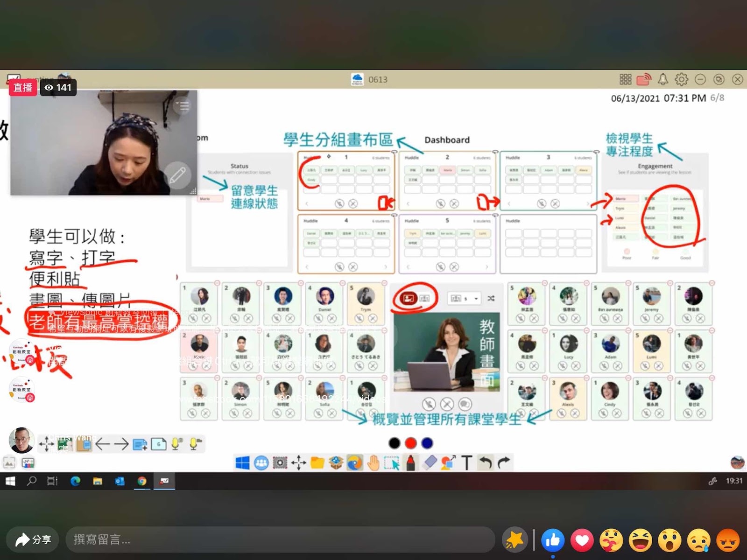Click Huddle 4 left chevron

pos(307,267)
